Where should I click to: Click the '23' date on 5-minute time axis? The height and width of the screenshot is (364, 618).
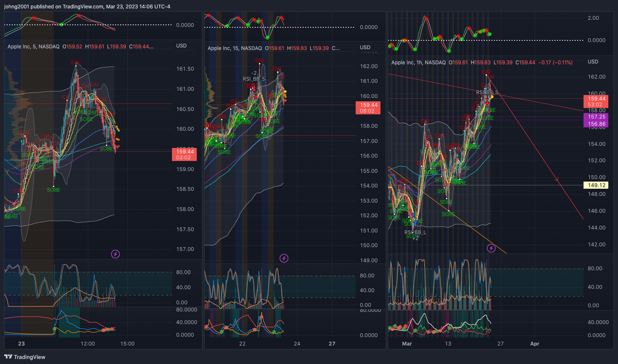pyautogui.click(x=21, y=344)
